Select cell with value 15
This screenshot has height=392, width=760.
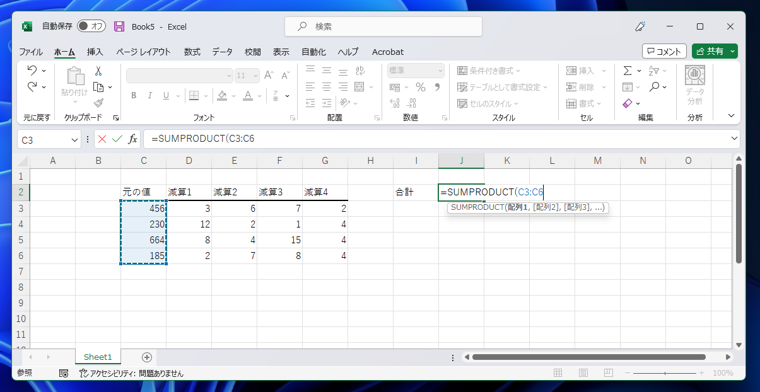(x=280, y=240)
